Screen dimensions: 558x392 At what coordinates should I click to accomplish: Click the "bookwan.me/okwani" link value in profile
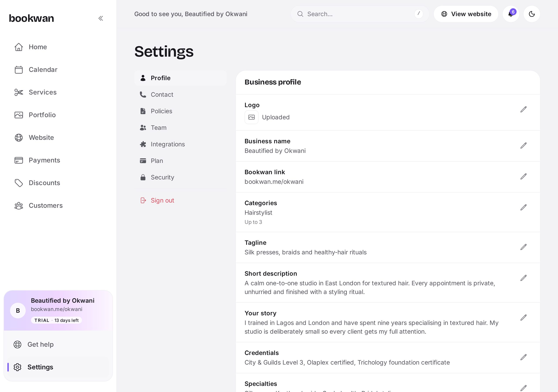click(x=274, y=182)
